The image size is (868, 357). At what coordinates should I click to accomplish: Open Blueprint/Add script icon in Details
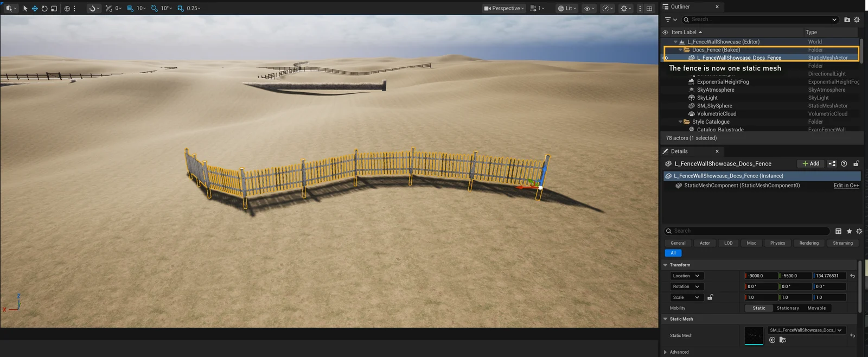(832, 163)
